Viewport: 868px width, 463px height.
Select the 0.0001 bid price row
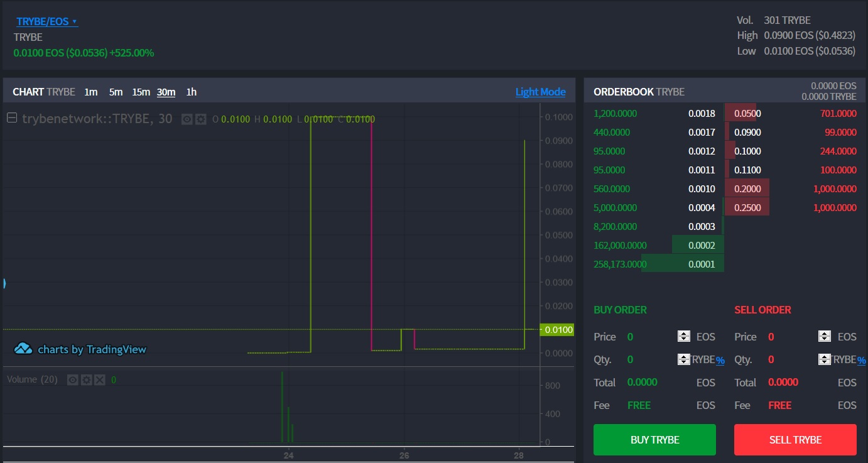tap(654, 264)
